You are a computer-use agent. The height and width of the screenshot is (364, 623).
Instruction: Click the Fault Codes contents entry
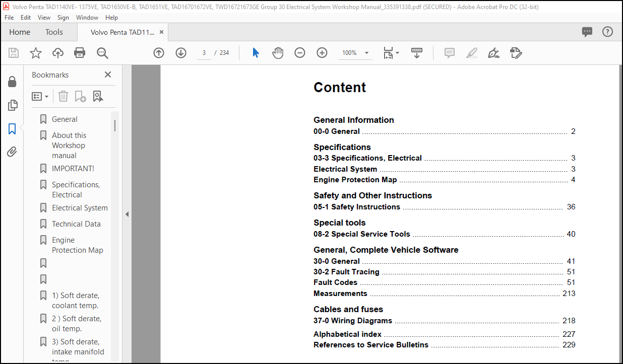point(444,282)
